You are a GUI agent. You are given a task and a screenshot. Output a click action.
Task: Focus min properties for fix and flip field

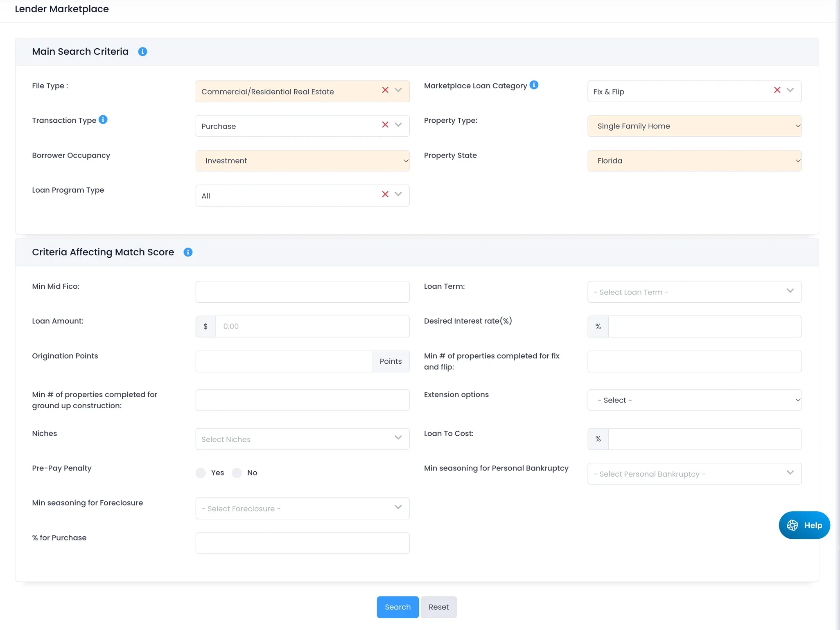[x=694, y=361]
